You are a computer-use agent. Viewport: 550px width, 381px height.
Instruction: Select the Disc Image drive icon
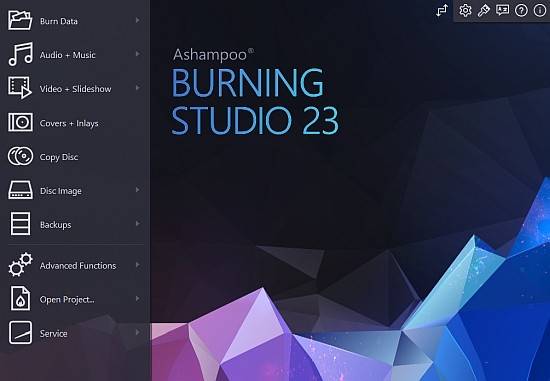[20, 190]
